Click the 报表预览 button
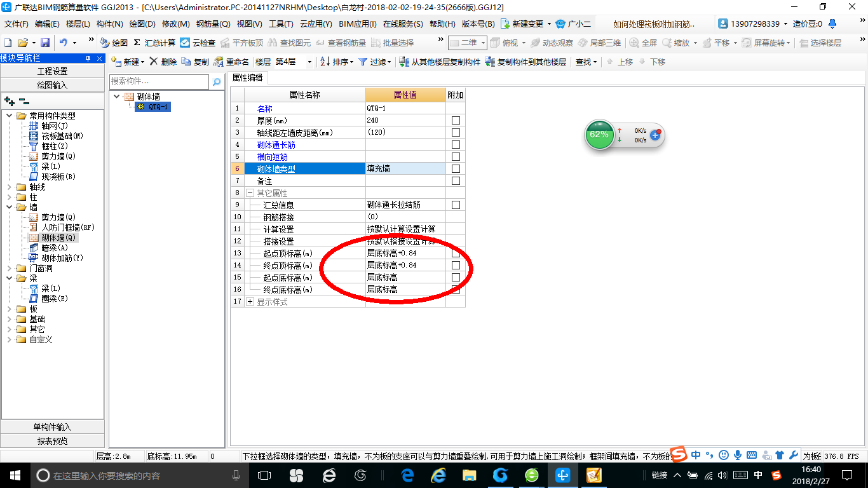This screenshot has height=488, width=868. pyautogui.click(x=53, y=441)
